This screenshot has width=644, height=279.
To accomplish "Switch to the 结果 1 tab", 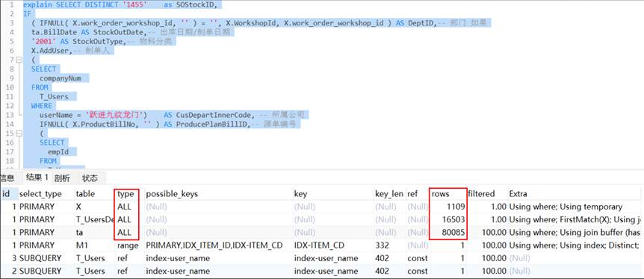I will [x=37, y=178].
